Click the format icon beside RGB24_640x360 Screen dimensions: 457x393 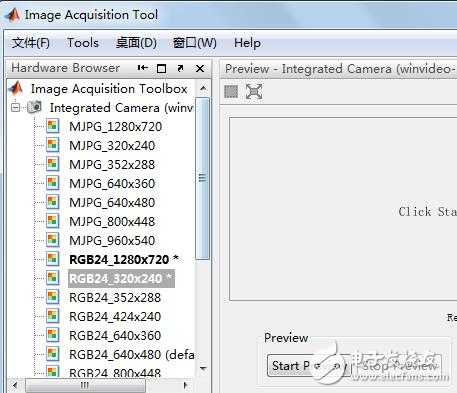pyautogui.click(x=53, y=335)
